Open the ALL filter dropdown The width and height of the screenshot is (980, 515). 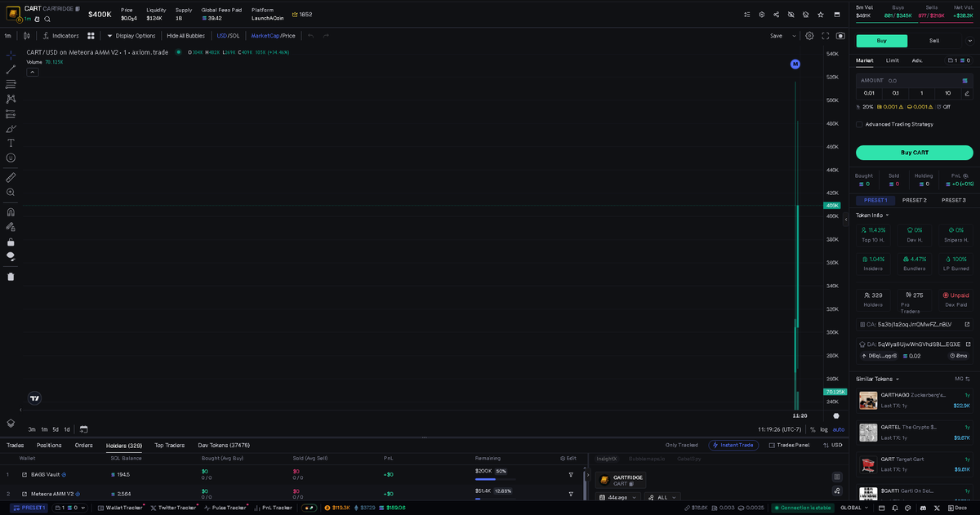click(x=662, y=497)
